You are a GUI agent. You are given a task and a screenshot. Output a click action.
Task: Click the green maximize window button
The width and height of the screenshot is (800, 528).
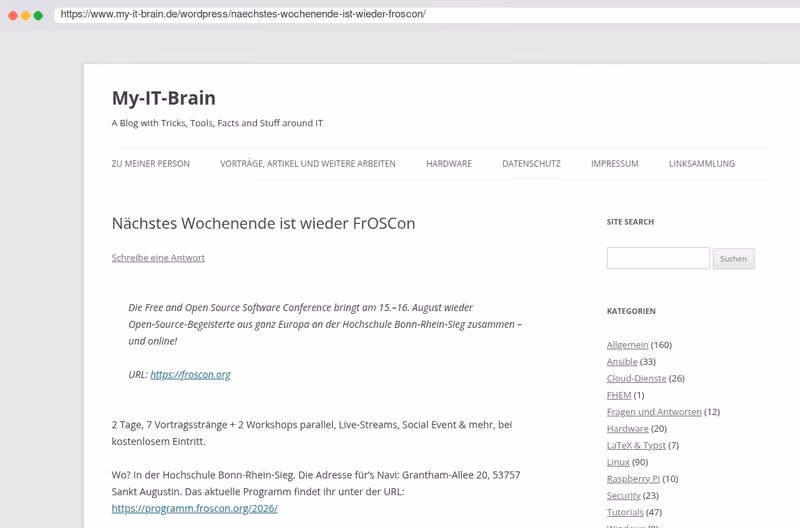click(38, 15)
